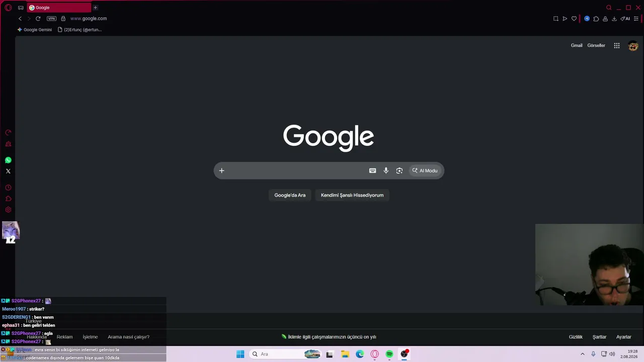Open the Ertunç bookmark
Screen dimensions: 644x362
pyautogui.click(x=80, y=30)
